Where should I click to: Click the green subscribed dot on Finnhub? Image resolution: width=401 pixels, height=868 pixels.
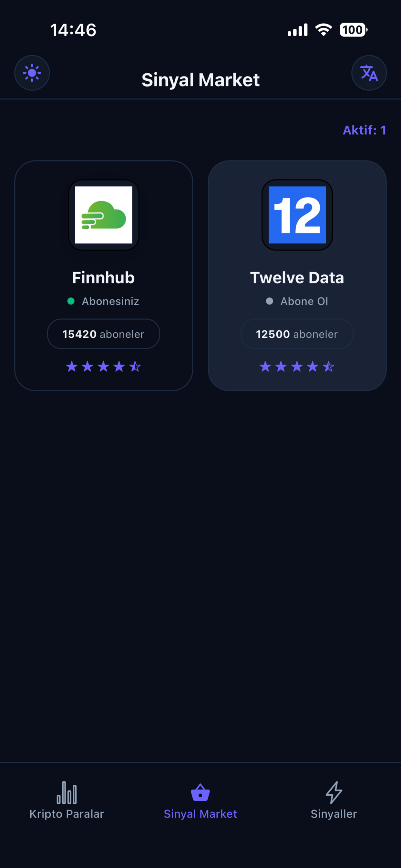[71, 301]
